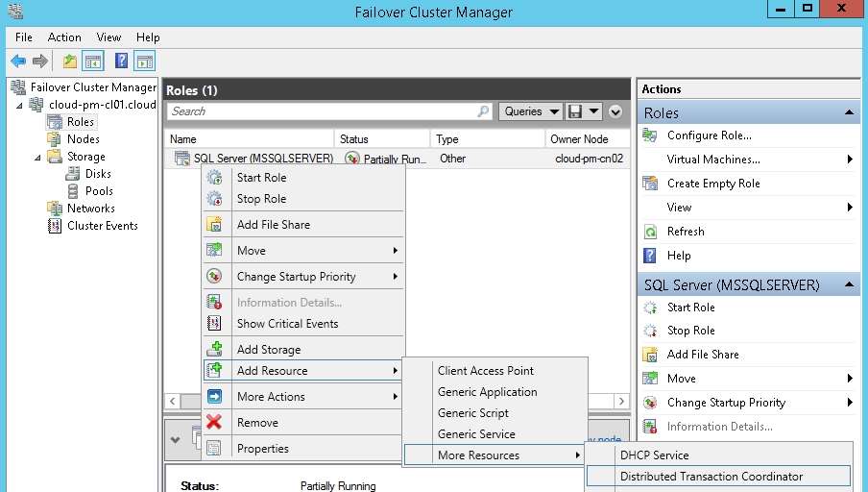Select DHCP Service in More Resources

click(x=718, y=455)
